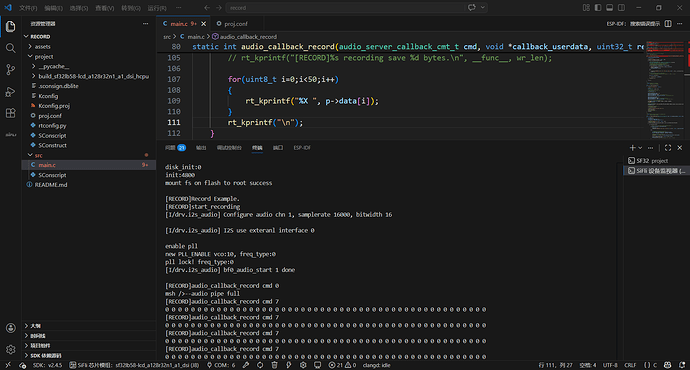Viewport: 690px width, 370px height.
Task: Click the command center search field
Action: coord(345,7)
